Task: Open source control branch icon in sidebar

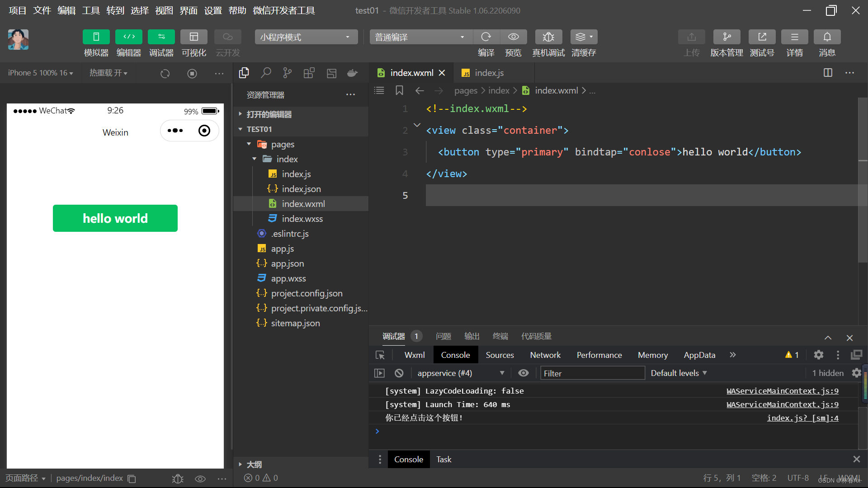Action: [287, 73]
